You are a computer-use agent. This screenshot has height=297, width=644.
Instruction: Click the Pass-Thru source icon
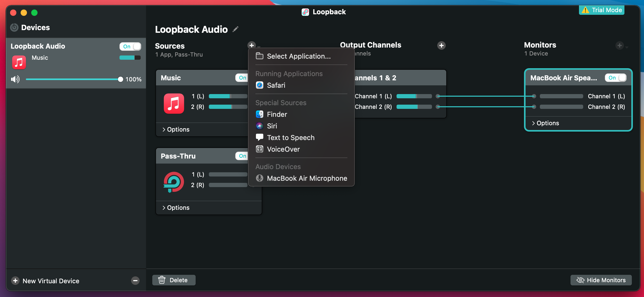(x=174, y=182)
